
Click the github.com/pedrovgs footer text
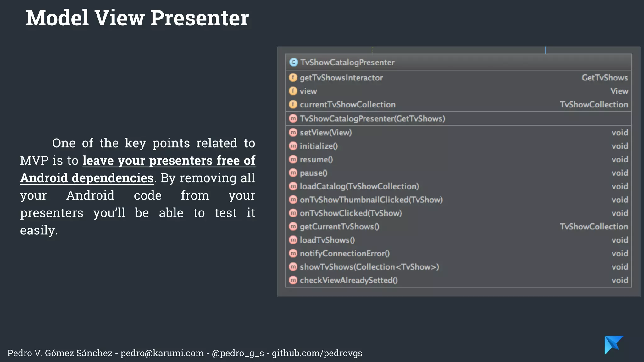click(x=317, y=353)
